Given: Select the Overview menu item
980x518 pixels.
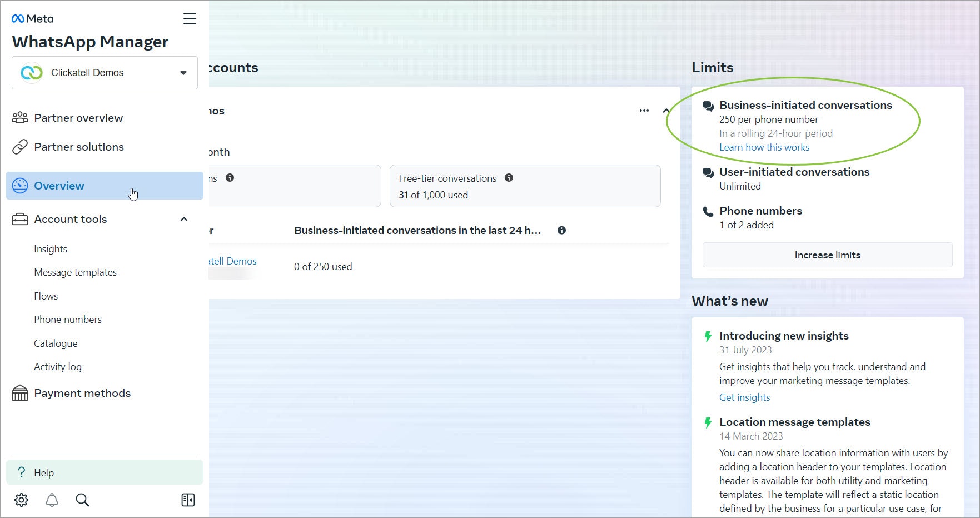Looking at the screenshot, I should pos(105,186).
